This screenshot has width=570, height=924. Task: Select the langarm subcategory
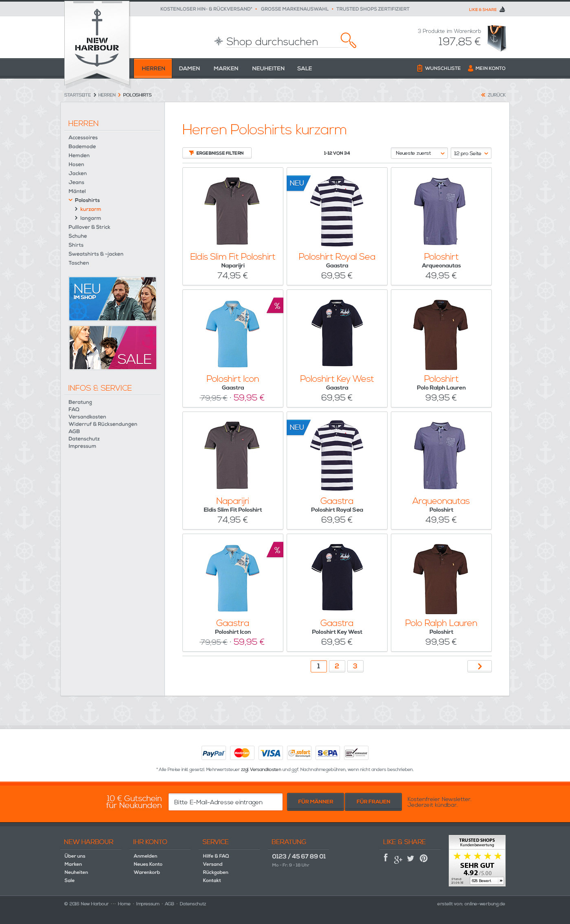pyautogui.click(x=90, y=218)
